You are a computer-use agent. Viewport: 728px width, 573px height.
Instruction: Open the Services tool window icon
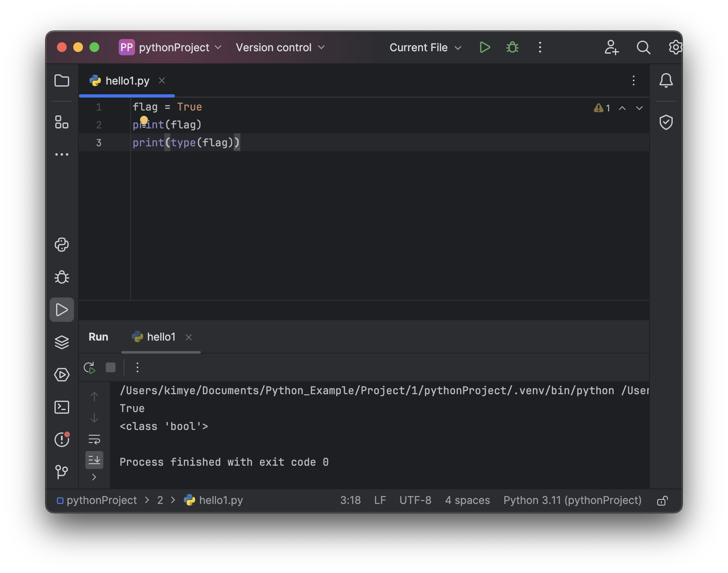click(62, 375)
